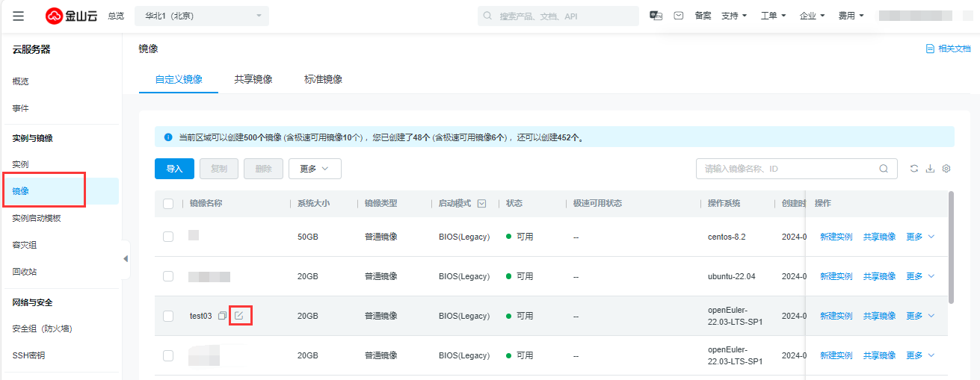Copy the test03 image name using the copy icon

[222, 316]
